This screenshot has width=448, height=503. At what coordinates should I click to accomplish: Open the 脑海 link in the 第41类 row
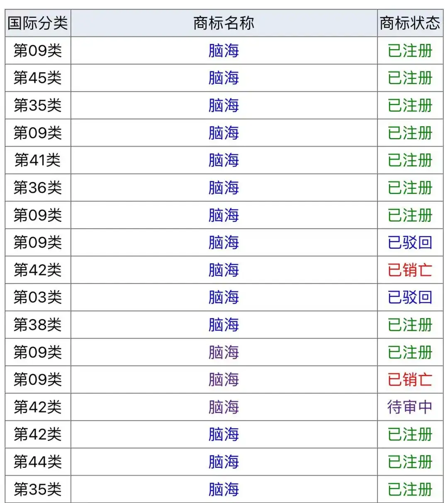click(224, 160)
